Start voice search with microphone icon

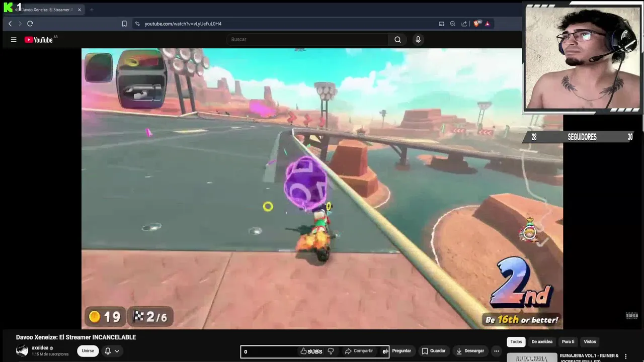[x=418, y=40]
